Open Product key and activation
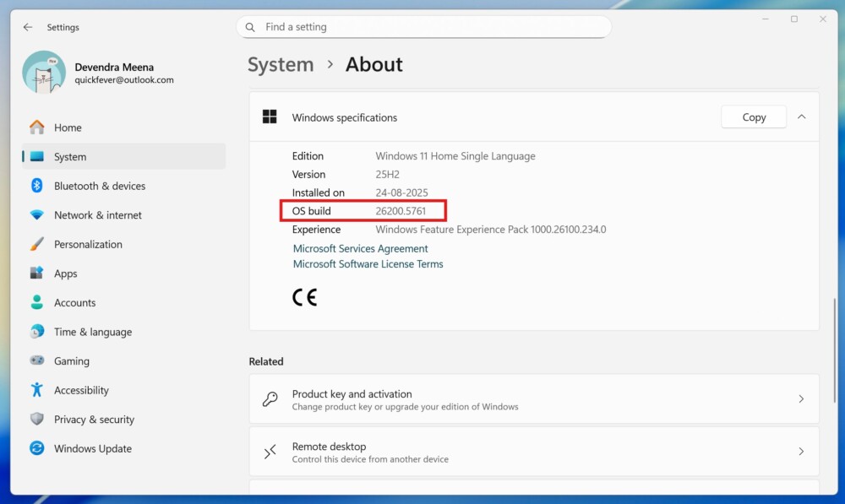 pos(534,399)
